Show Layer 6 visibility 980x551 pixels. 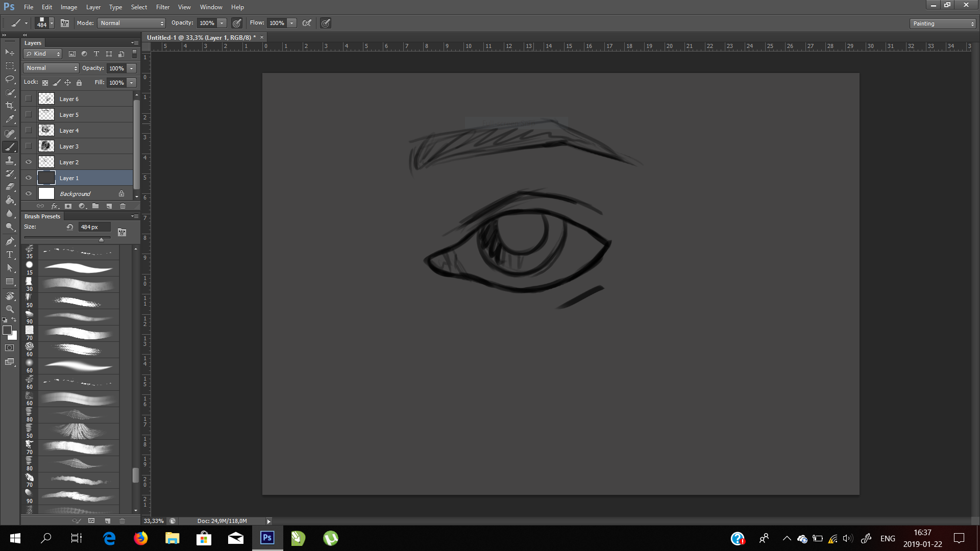pos(29,99)
